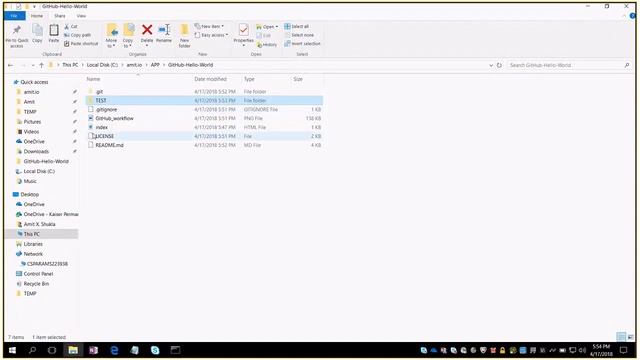Viewport: 640px width, 360px height.
Task: Switch to details view button
Action: (621, 337)
